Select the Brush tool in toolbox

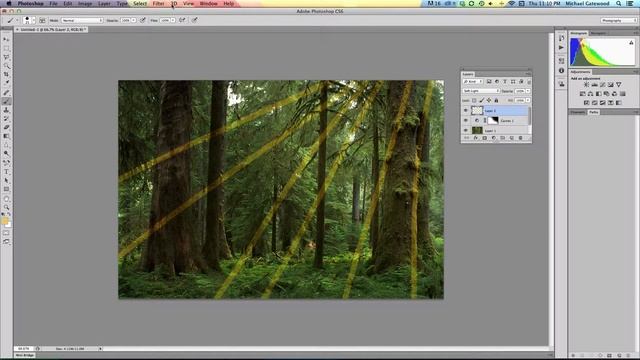pos(6,101)
